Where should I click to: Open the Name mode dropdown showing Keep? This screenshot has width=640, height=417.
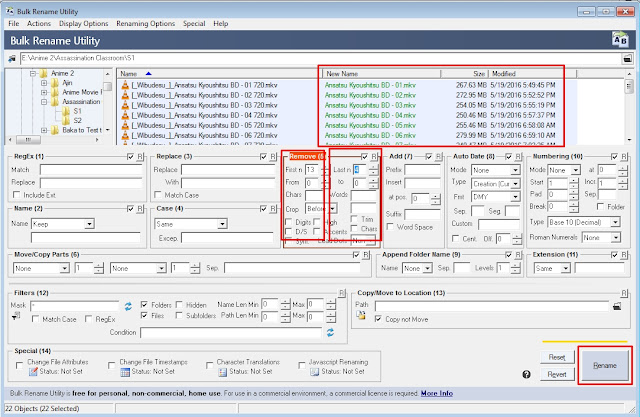pos(63,224)
